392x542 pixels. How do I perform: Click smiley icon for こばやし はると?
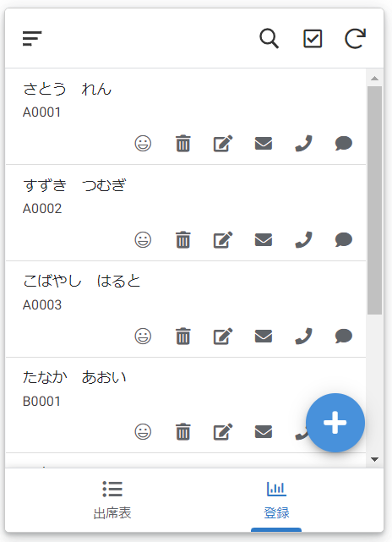(143, 336)
